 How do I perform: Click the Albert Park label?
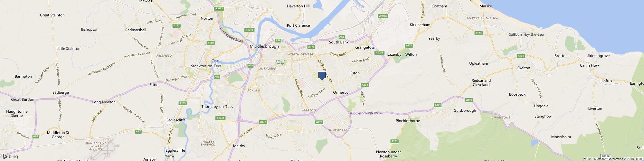(x=280, y=62)
